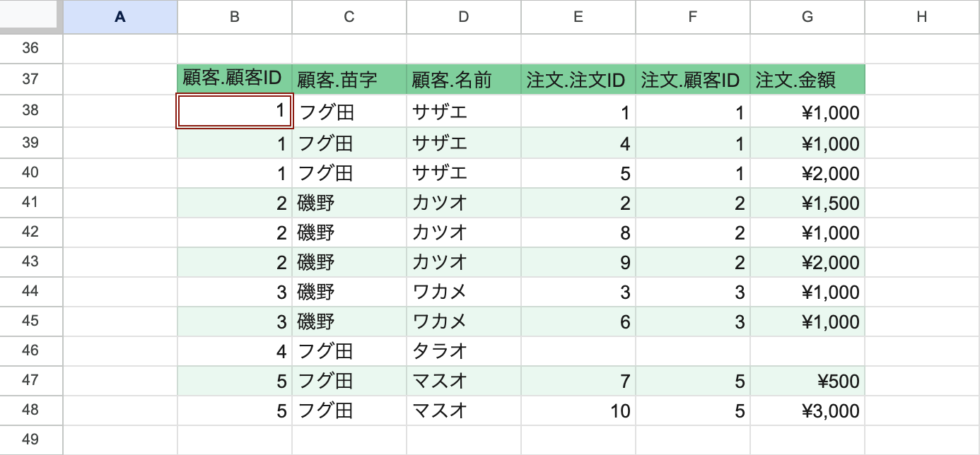
Task: Select empty order ID cell in row 46
Action: point(578,350)
